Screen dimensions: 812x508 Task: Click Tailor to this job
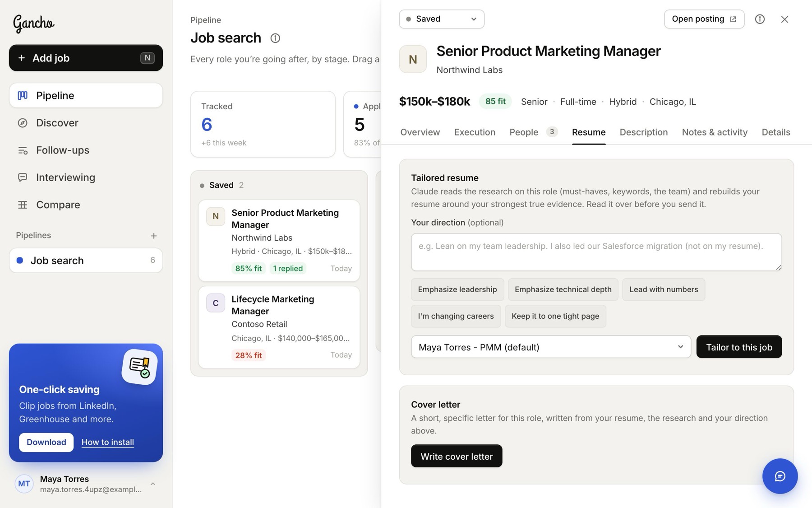(739, 347)
